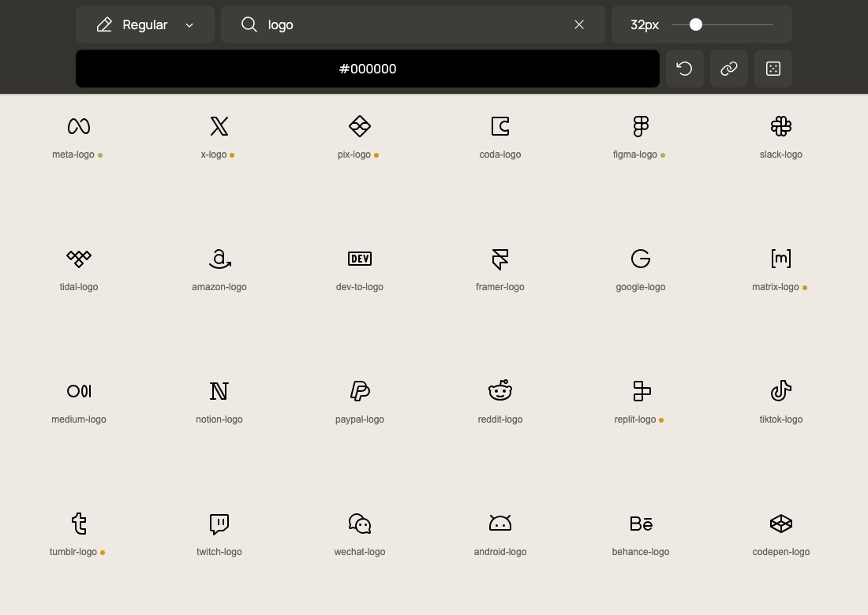Screen dimensions: 868x615
Task: Select the meta-logo icon
Action: 79,126
